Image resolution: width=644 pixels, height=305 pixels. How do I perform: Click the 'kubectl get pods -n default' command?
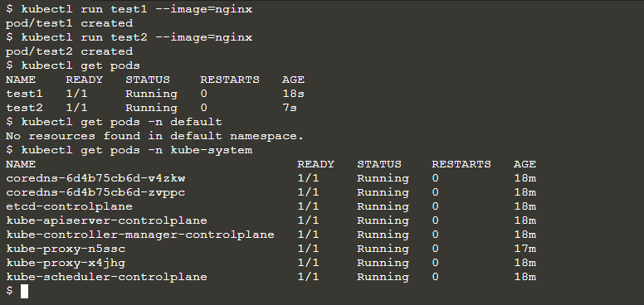(121, 122)
